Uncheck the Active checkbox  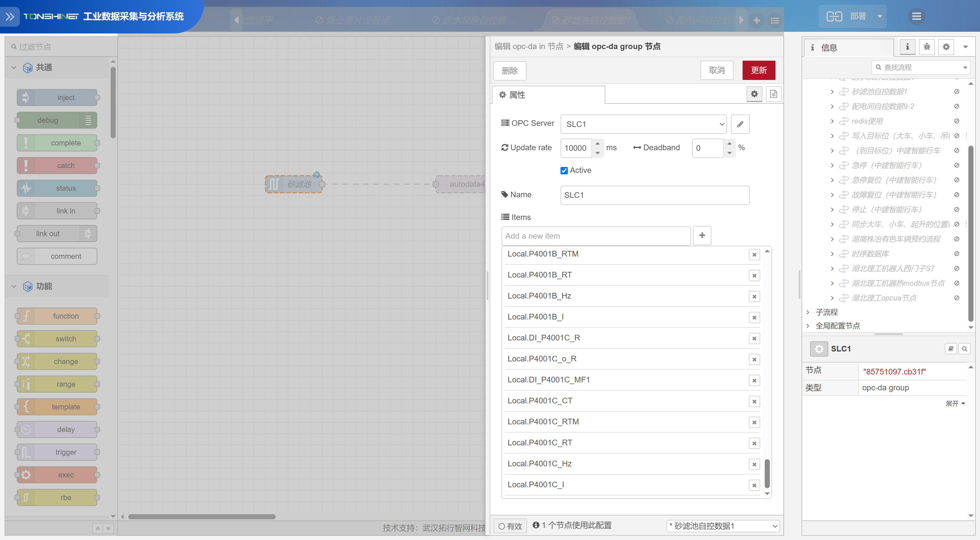pyautogui.click(x=564, y=170)
